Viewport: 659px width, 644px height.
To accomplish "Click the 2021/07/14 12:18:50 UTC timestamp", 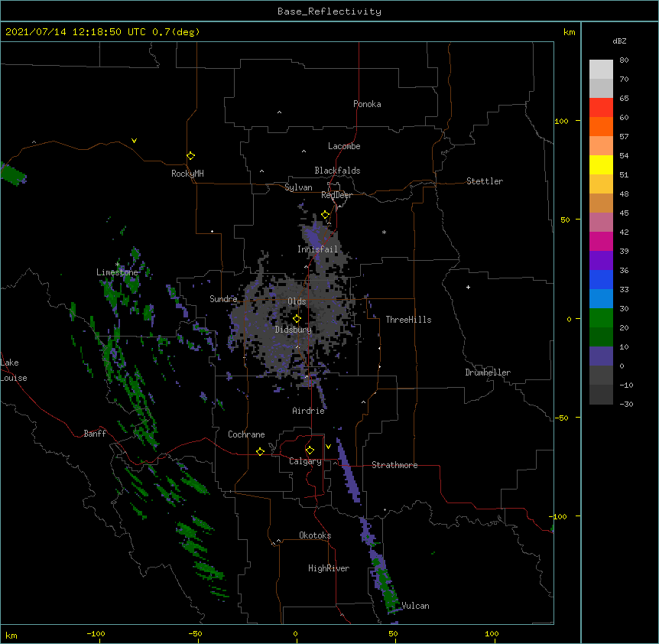I will [76, 32].
